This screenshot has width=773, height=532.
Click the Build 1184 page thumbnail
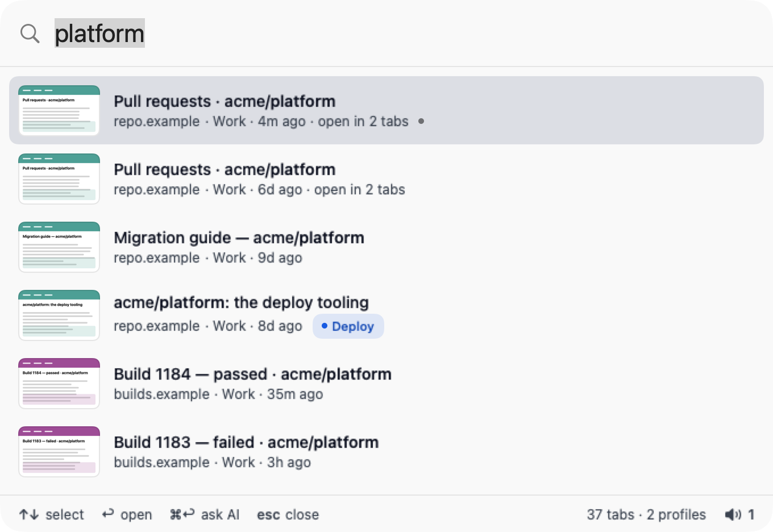[x=59, y=383]
